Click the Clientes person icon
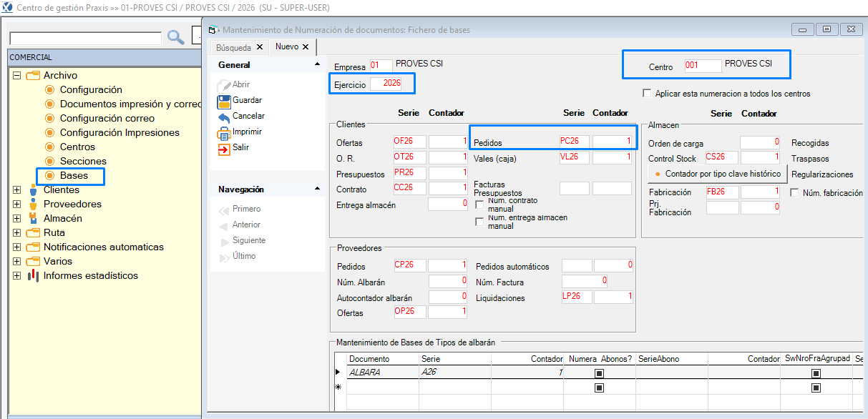The image size is (868, 419). pos(33,189)
